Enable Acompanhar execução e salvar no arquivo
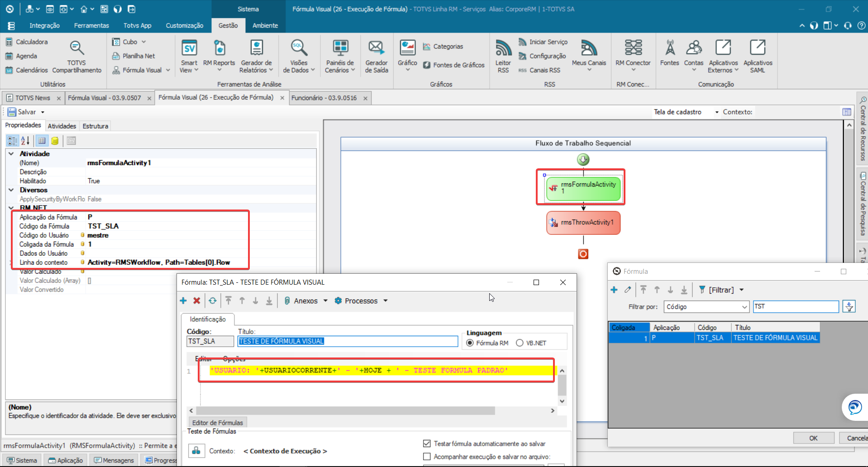The height and width of the screenshot is (467, 868). click(427, 457)
